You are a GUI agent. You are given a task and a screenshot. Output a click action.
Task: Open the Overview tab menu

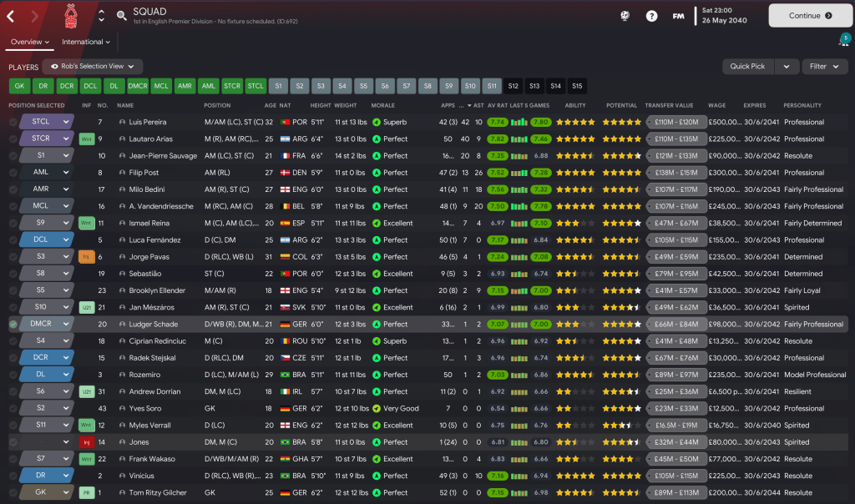click(30, 42)
